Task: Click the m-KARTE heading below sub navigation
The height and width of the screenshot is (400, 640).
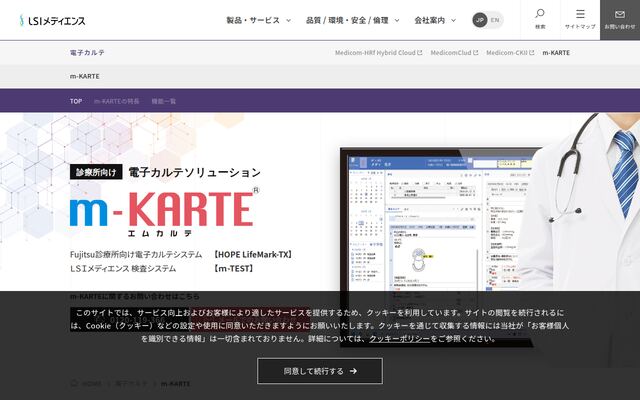Action: (84, 76)
